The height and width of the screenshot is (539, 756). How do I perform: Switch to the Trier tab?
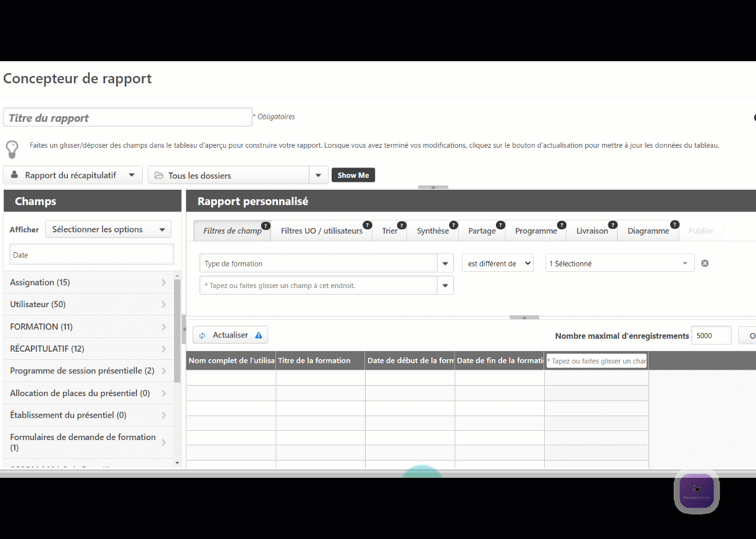tap(390, 231)
